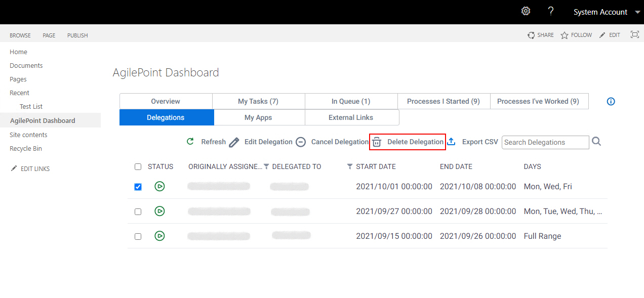The image size is (644, 298).
Task: Open the BROWSE ribbon tab
Action: pos(20,35)
